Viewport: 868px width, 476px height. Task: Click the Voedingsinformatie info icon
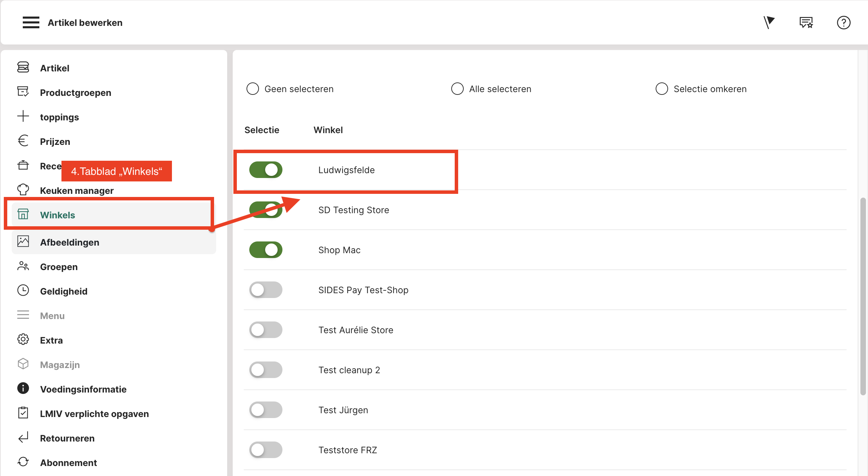coord(23,389)
